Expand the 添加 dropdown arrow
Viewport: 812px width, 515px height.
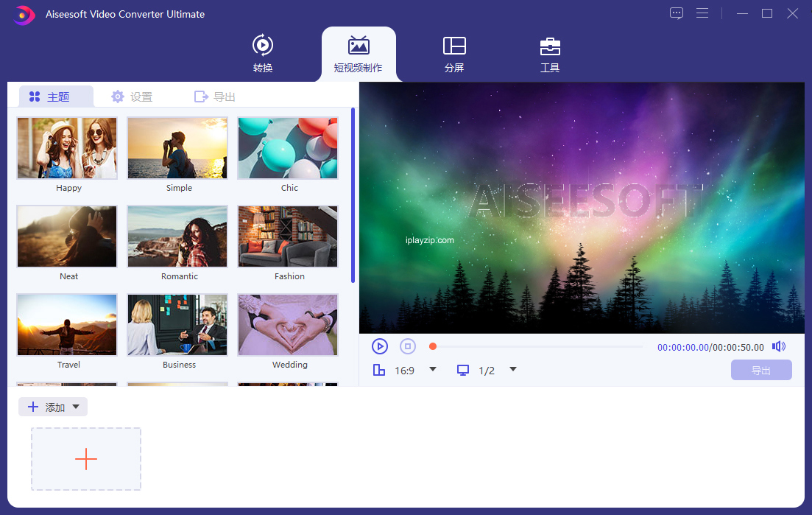pyautogui.click(x=76, y=407)
